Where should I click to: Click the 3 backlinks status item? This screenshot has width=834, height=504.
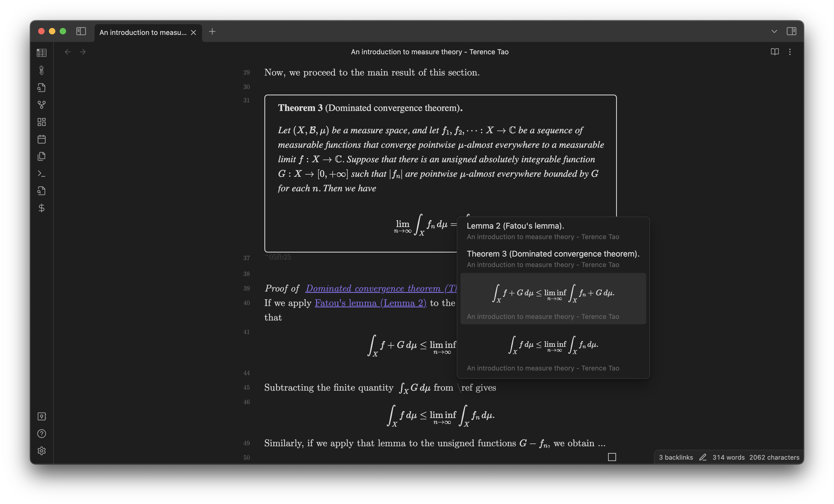pos(675,457)
